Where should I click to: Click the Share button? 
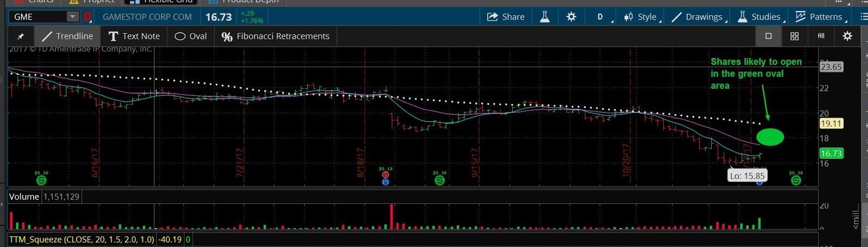(x=506, y=17)
